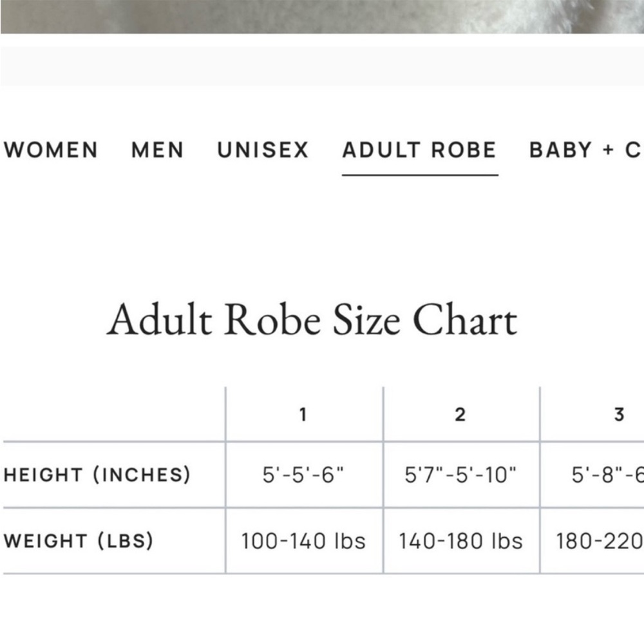The image size is (644, 644).
Task: Switch to the WOMEN size tab
Action: coord(51,150)
